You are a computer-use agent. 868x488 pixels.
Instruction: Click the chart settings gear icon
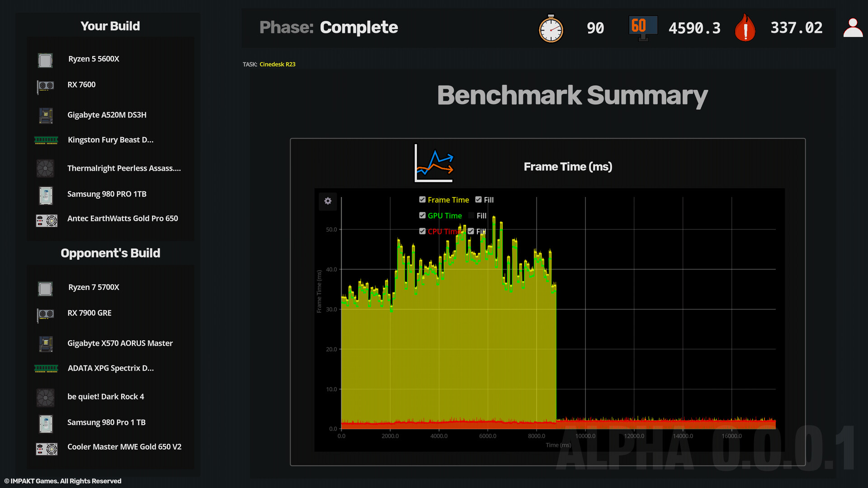point(328,201)
